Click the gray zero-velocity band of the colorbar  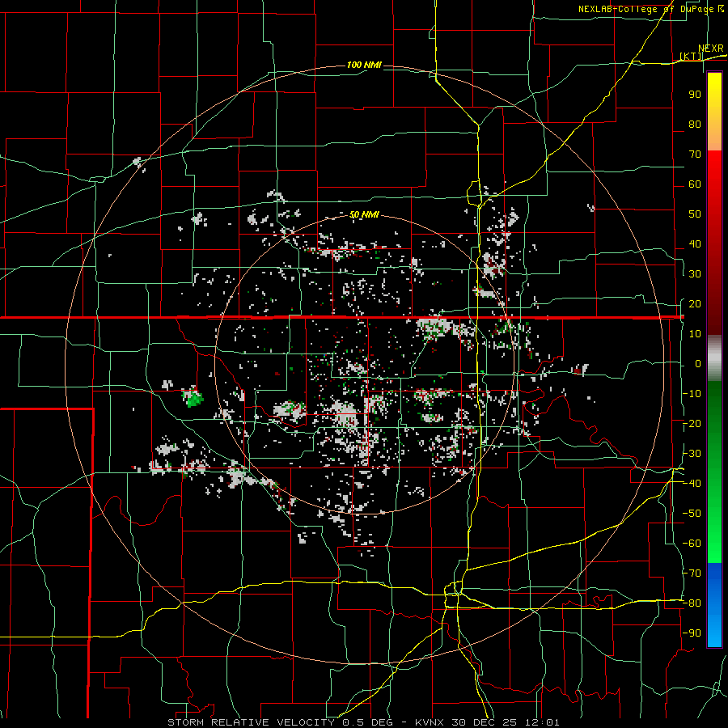point(714,358)
